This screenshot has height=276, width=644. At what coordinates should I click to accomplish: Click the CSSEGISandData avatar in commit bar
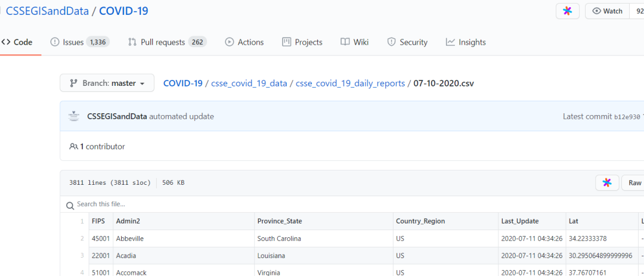74,116
